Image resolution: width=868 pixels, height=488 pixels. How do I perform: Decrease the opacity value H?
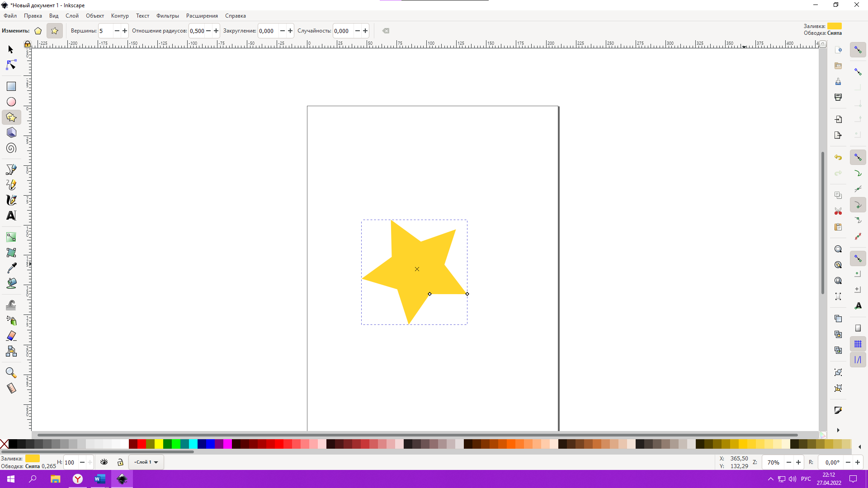click(x=82, y=462)
